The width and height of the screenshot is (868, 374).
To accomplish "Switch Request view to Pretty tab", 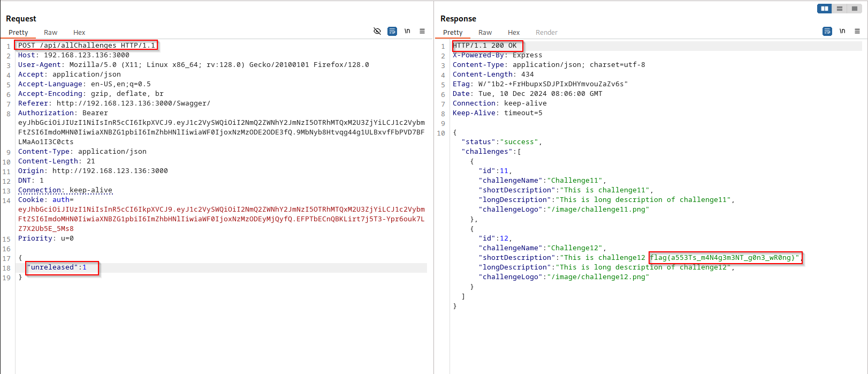I will tap(18, 33).
